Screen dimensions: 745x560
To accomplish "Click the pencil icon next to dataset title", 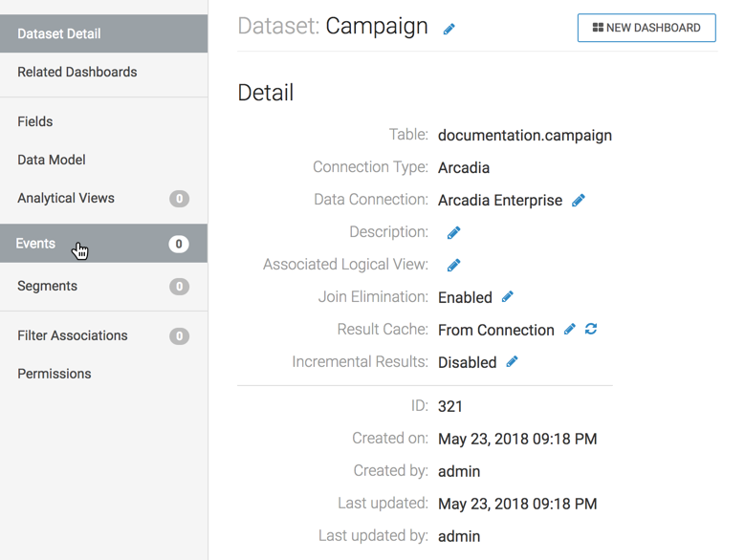I will coord(449,29).
